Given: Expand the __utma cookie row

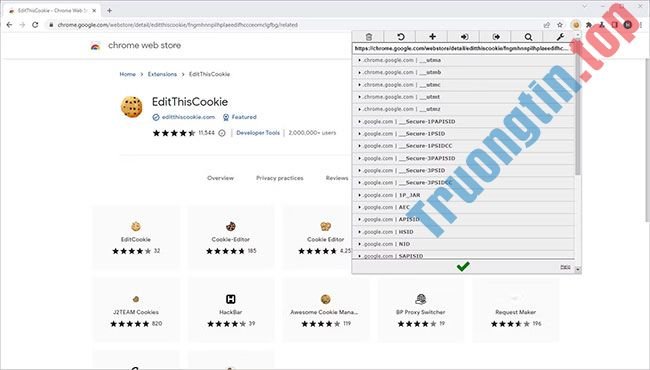Looking at the screenshot, I should (x=464, y=60).
